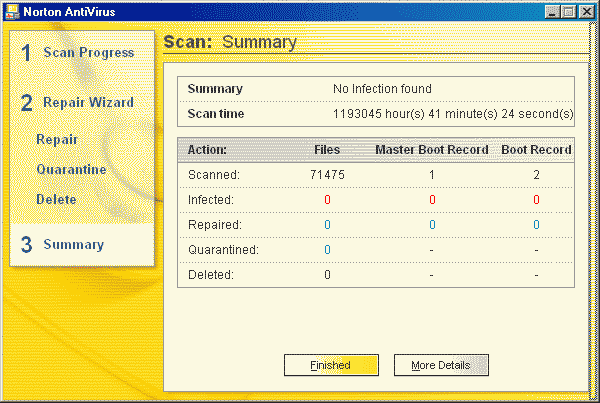Click the Finished button
Viewport: 600px width, 403px height.
(331, 365)
